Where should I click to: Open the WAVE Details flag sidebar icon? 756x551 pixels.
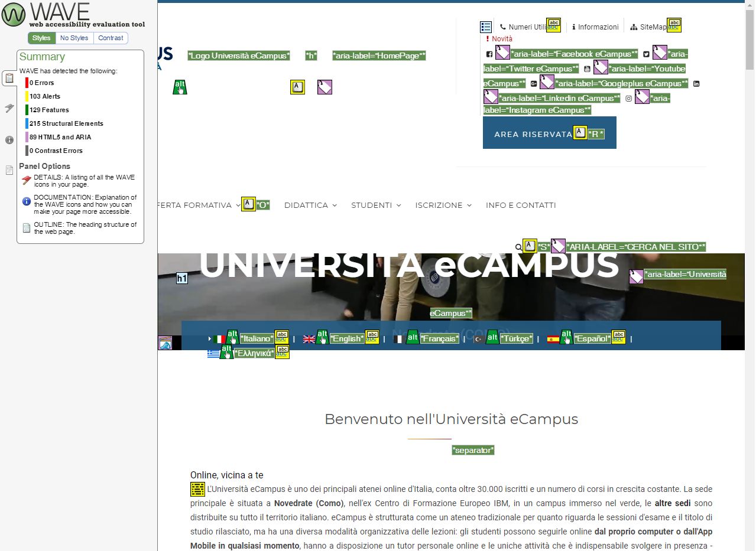click(x=9, y=108)
